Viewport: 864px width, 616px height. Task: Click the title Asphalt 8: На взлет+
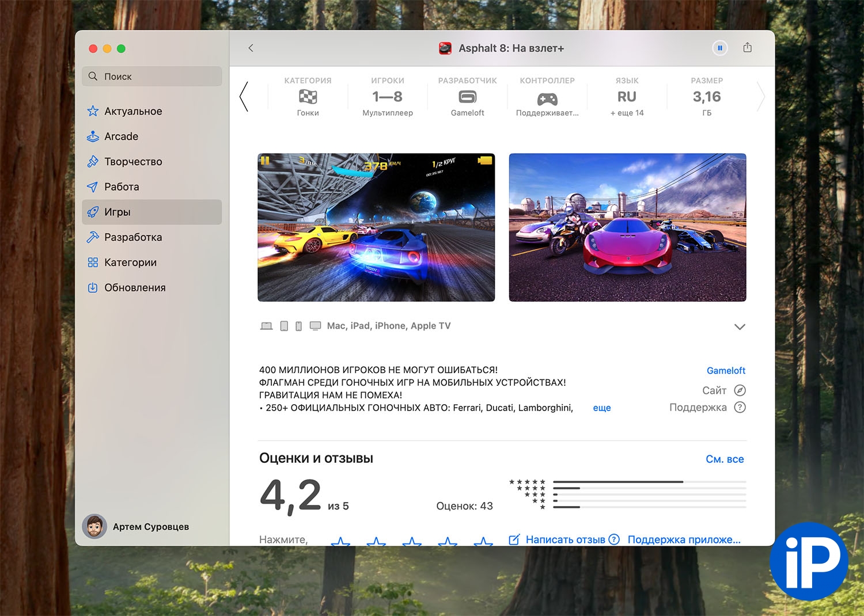(x=511, y=48)
